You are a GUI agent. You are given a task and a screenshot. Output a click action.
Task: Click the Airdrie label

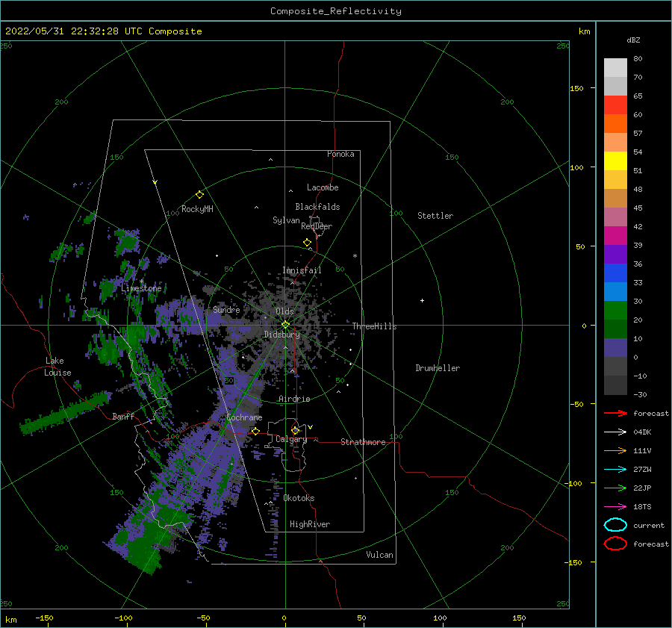[x=294, y=399]
